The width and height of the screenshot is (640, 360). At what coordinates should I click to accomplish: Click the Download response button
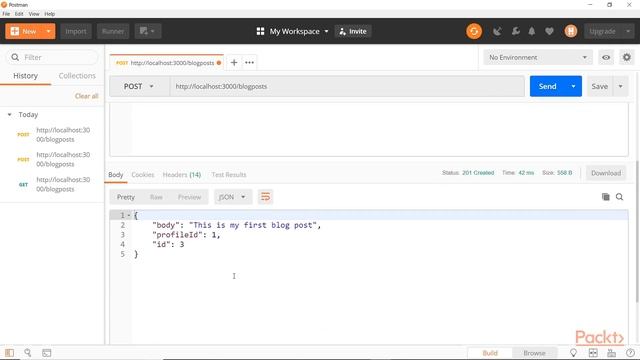point(606,173)
